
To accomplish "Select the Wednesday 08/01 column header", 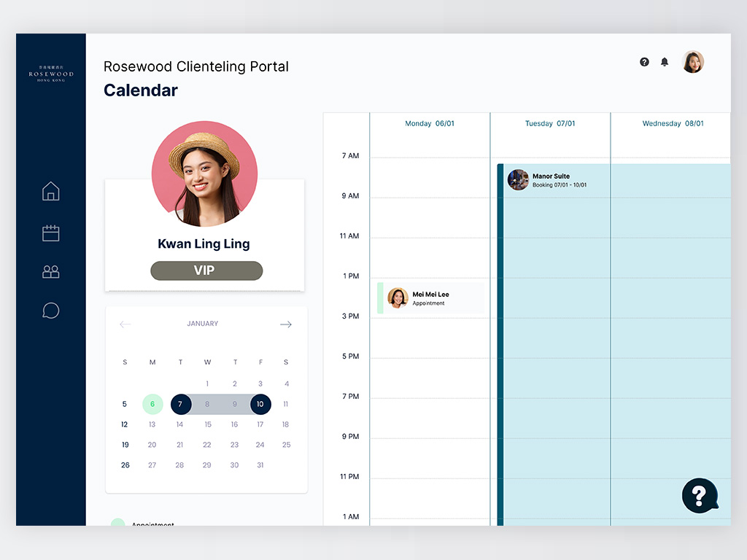I will (x=673, y=123).
